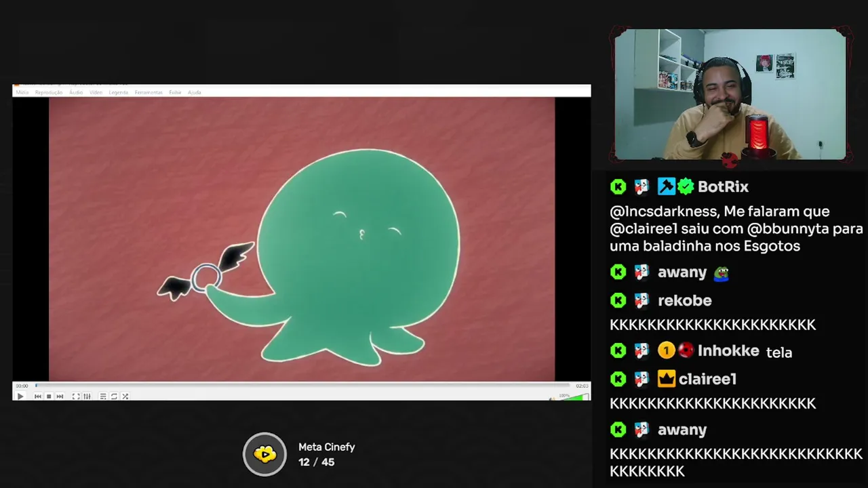Open the Legenda menu
This screenshot has width=868, height=488.
(x=119, y=92)
